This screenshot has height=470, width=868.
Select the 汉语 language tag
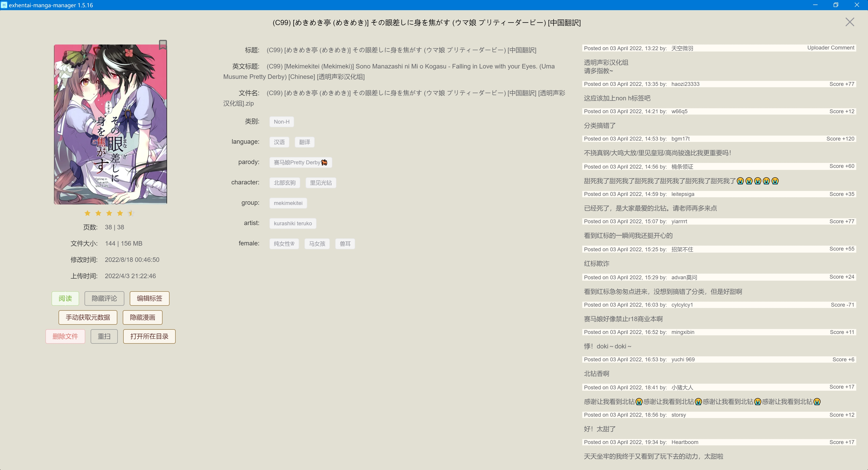279,142
